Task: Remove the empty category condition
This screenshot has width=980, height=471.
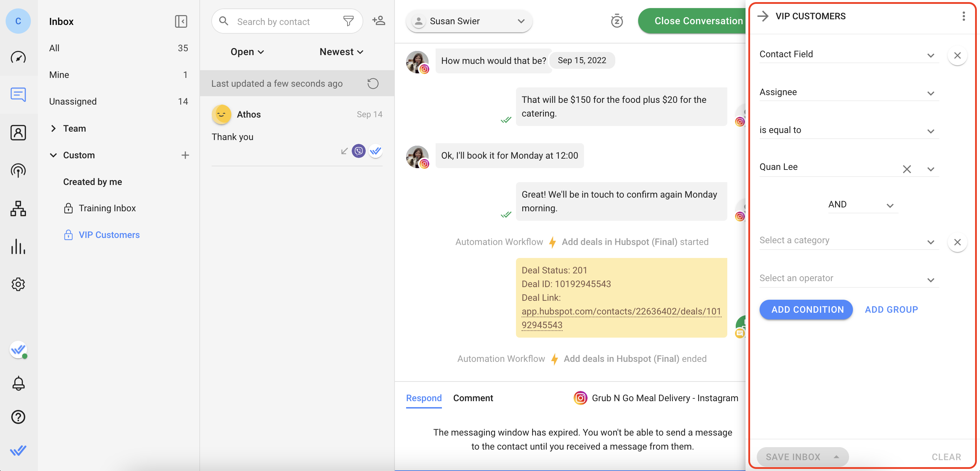Action: (957, 242)
